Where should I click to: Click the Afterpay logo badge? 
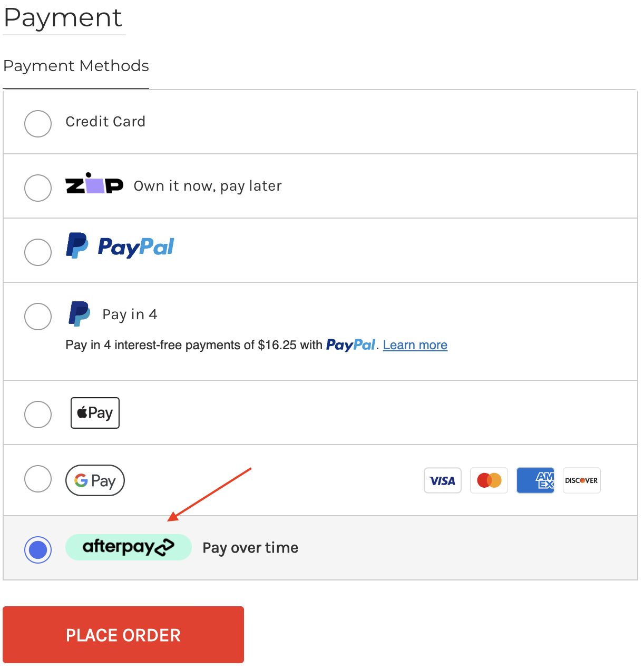(x=128, y=547)
